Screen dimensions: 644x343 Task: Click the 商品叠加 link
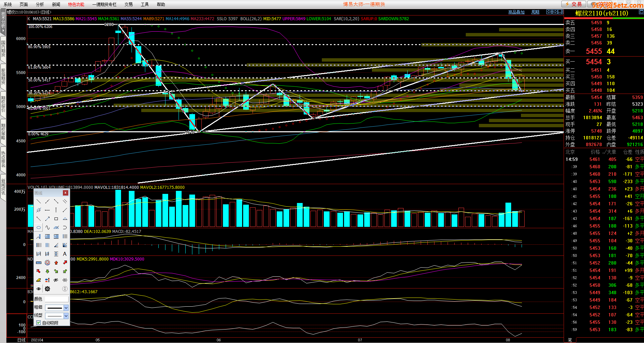pos(516,12)
